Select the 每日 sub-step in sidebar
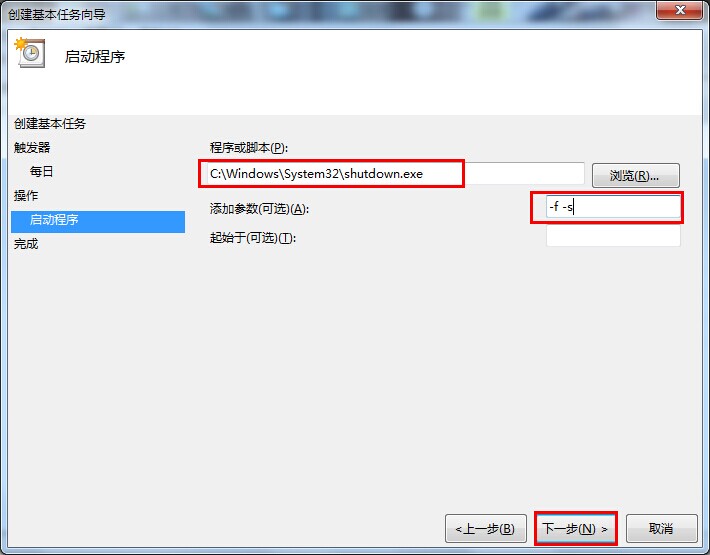This screenshot has height=555, width=710. coord(41,172)
